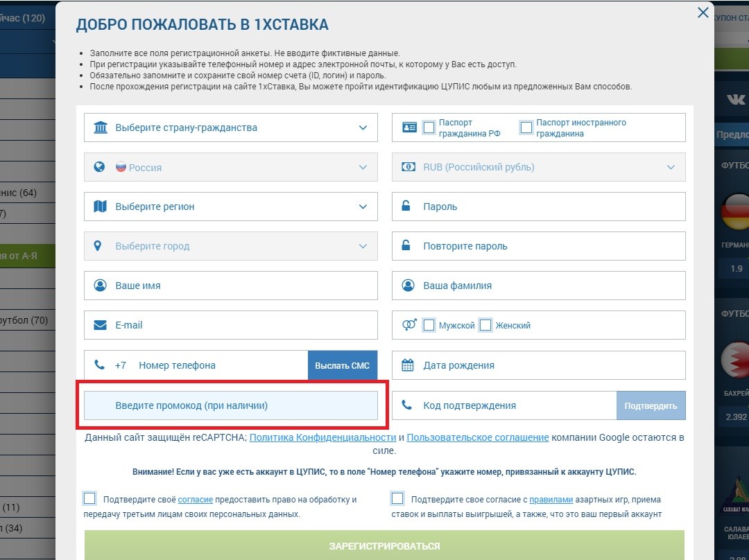Viewport: 749px width, 560px height.
Task: Focus the Дата рождения input field
Action: (x=539, y=365)
